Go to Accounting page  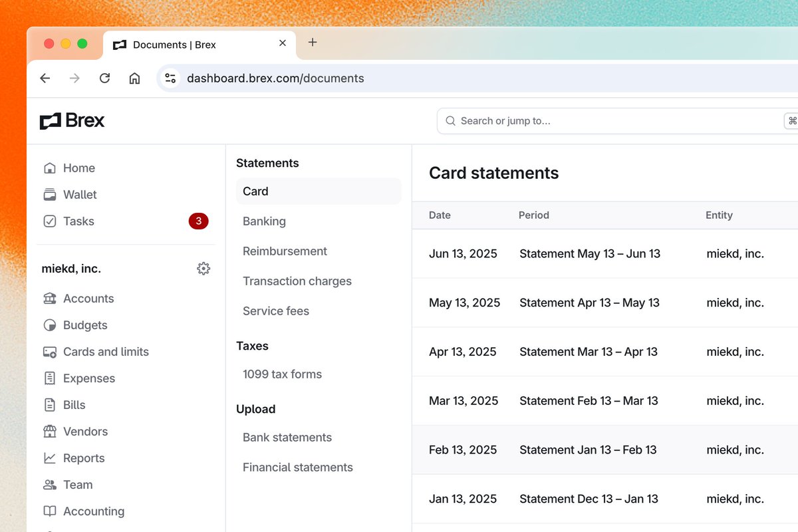click(94, 511)
